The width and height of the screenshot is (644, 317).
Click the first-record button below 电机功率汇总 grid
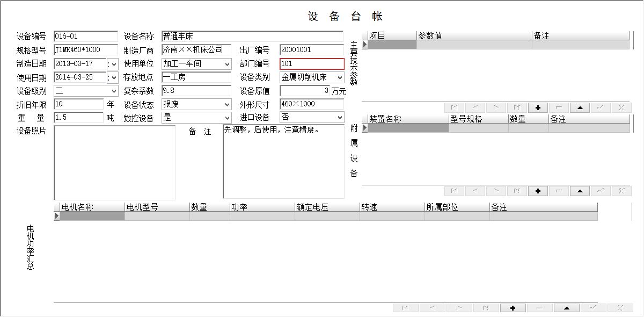(406, 308)
